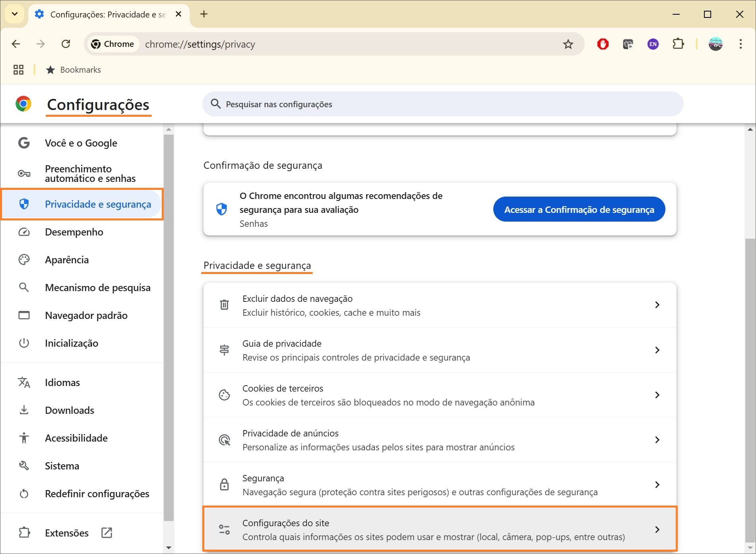Click the ad privacy cursor icon
The width and height of the screenshot is (756, 554).
click(224, 440)
